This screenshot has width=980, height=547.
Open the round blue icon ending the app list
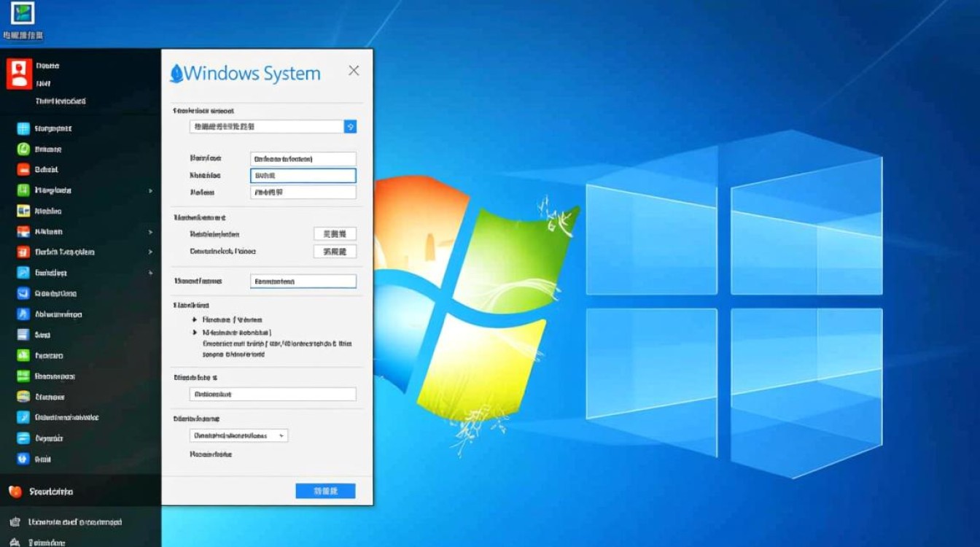(x=23, y=459)
